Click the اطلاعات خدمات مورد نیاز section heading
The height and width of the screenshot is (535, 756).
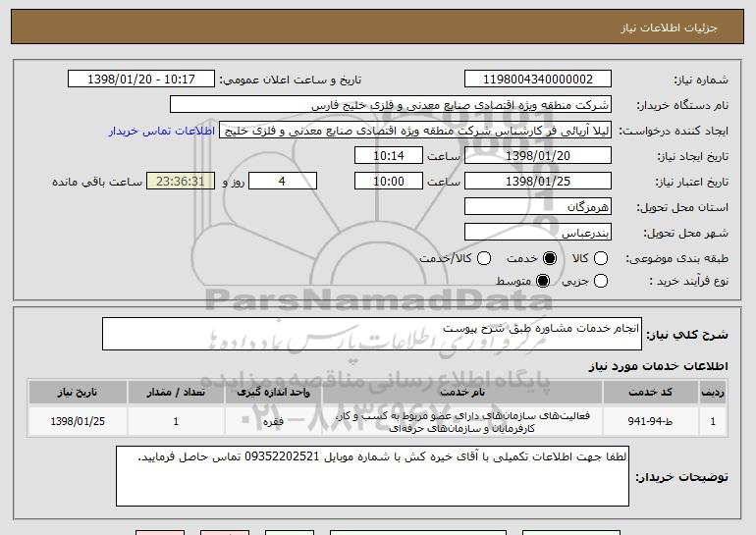coord(658,366)
